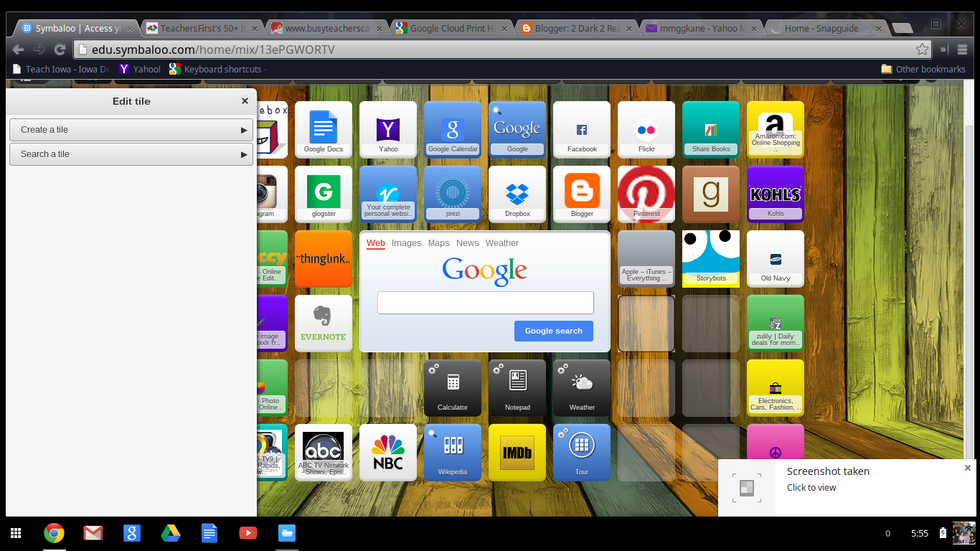Click in the Google search text field
The image size is (980, 551).
(x=485, y=303)
